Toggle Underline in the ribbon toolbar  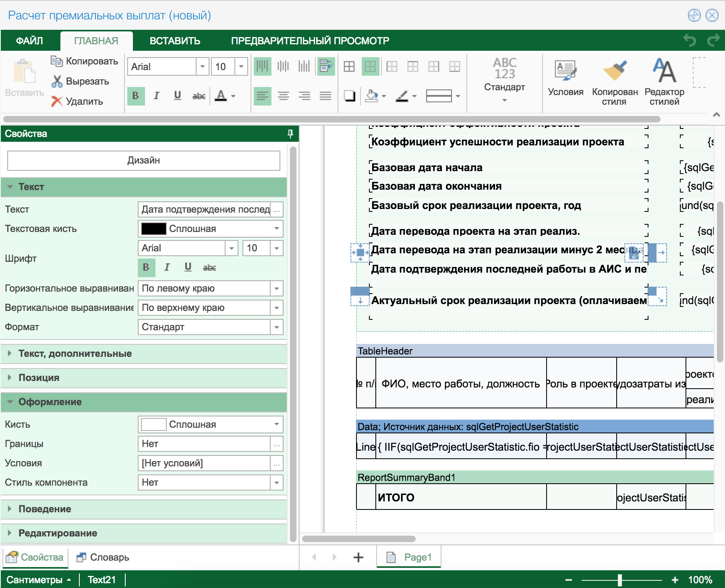pos(177,96)
